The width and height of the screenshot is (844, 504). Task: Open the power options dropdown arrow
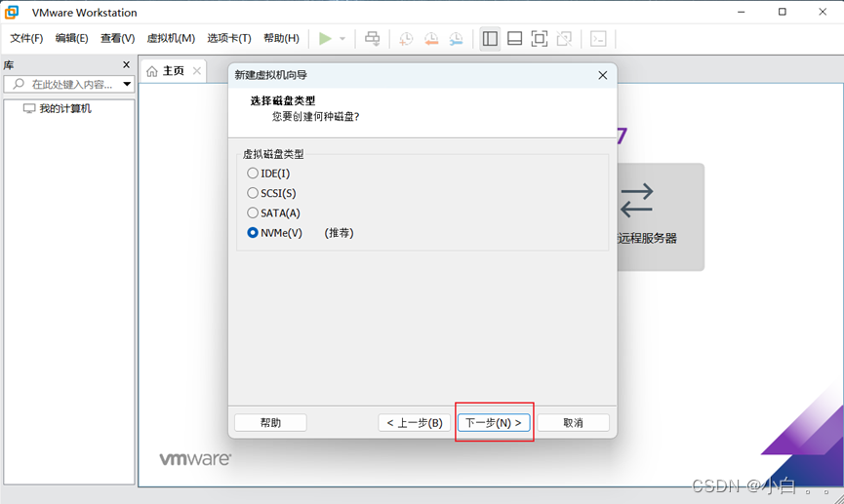pyautogui.click(x=342, y=39)
